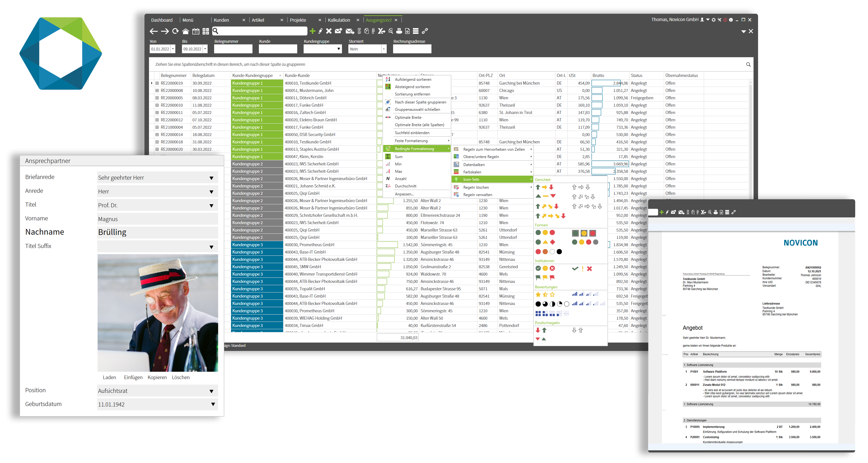Click the refresh arrow icon
Image resolution: width=868 pixels, height=463 pixels.
[175, 31]
